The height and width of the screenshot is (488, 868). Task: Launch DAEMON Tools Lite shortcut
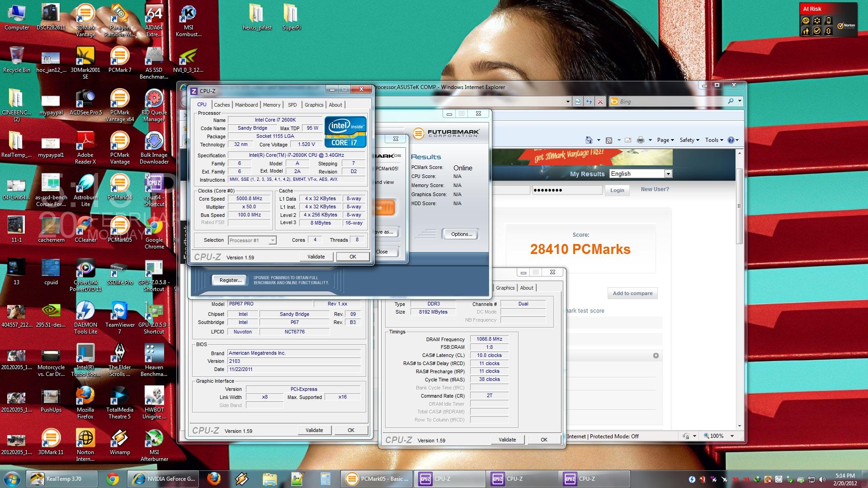coord(85,318)
